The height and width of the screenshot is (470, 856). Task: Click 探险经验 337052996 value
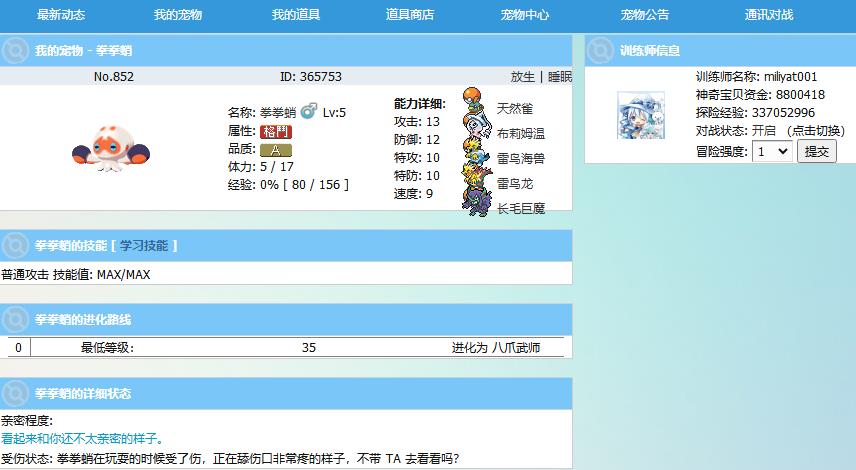tap(783, 112)
